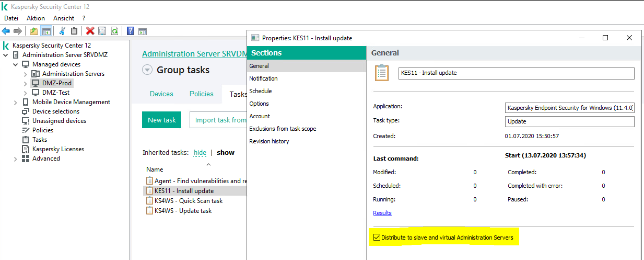644x260 pixels.
Task: Expand the DMZ-Prod group node
Action: [25, 83]
